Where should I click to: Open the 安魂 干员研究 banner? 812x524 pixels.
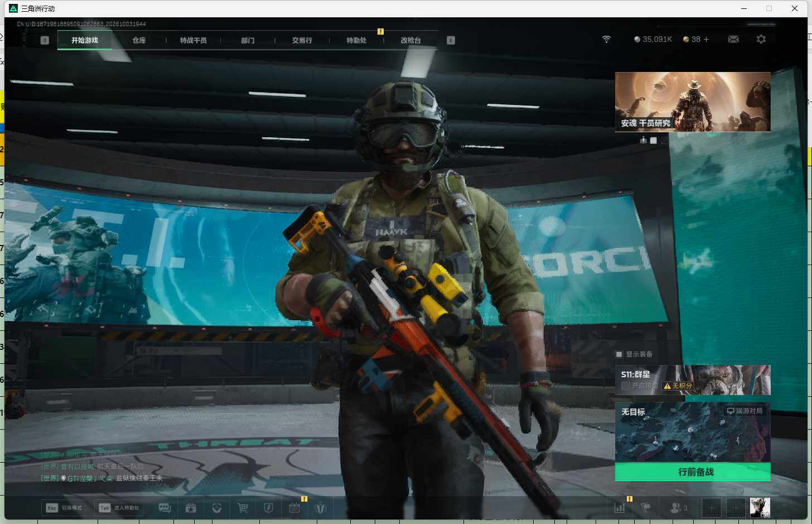(693, 102)
